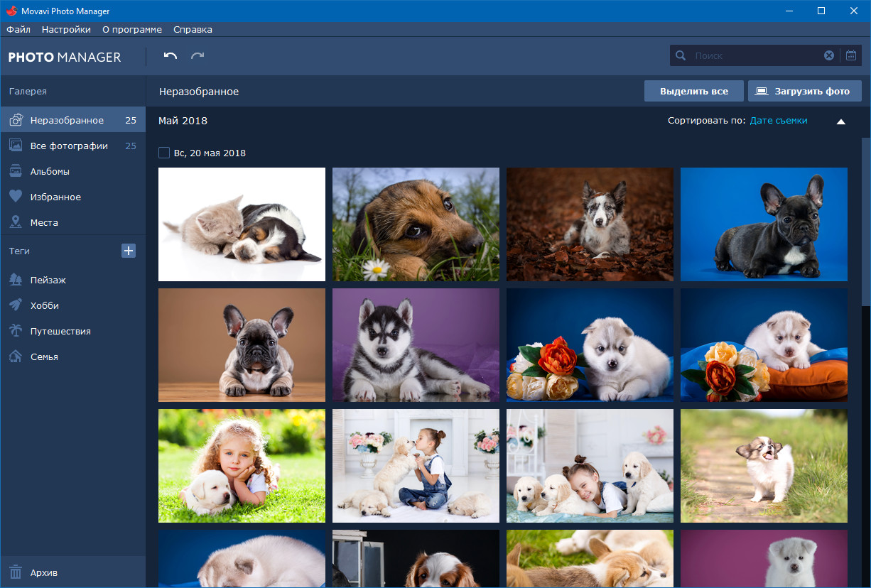Click the Май 2018 month heading
The image size is (871, 588).
pyautogui.click(x=183, y=121)
